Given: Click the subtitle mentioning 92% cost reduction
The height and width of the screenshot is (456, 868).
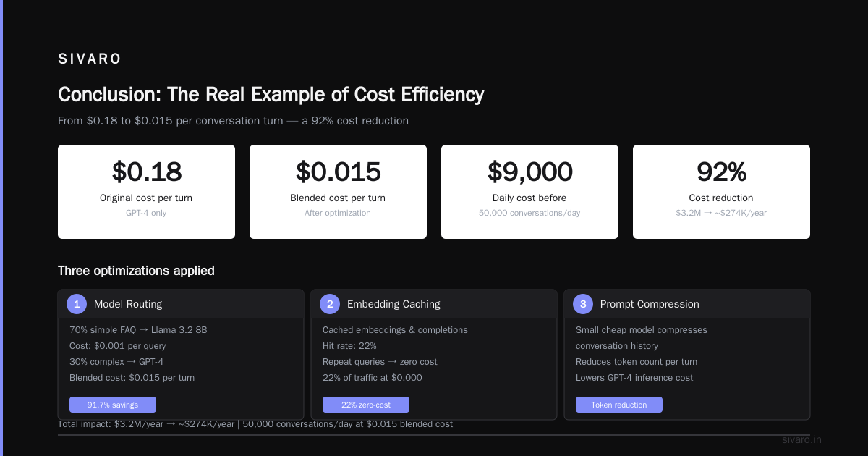Looking at the screenshot, I should tap(233, 121).
